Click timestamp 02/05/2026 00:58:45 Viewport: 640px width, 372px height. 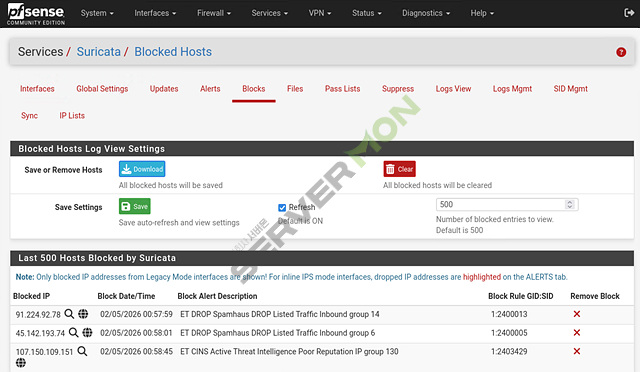pyautogui.click(x=136, y=351)
